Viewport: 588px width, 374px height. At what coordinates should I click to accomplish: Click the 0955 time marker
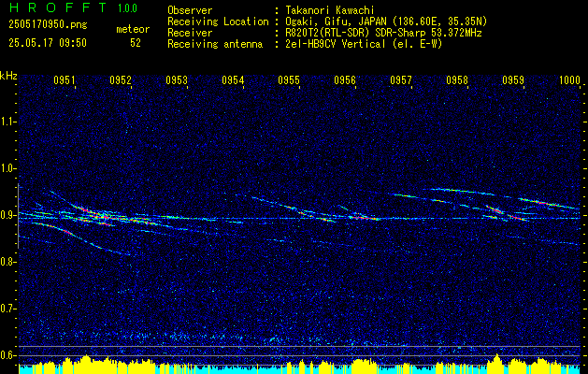click(x=289, y=80)
